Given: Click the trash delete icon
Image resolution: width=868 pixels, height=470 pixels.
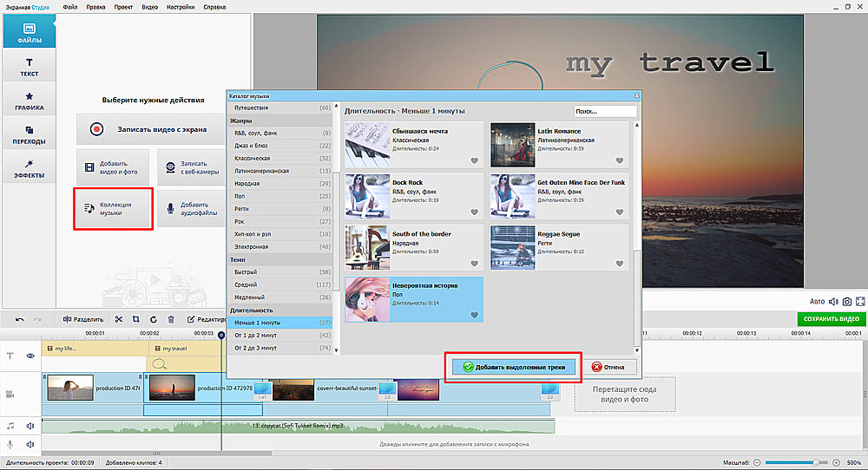Looking at the screenshot, I should (x=171, y=319).
